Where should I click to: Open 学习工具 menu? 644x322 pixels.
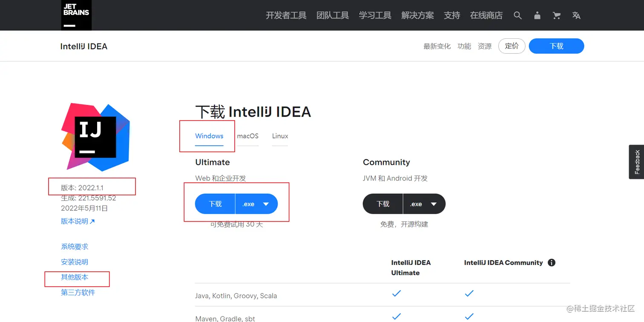375,15
